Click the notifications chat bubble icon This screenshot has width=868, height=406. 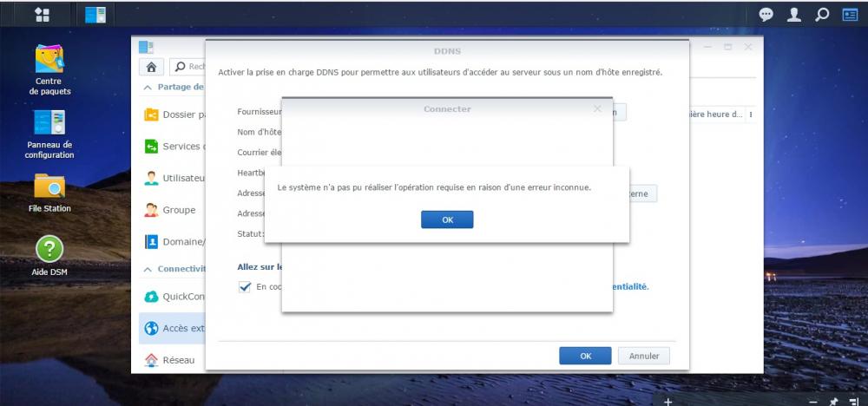click(766, 15)
